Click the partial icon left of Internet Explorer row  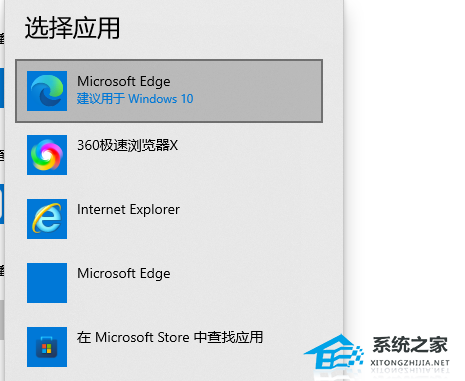click(x=2, y=203)
